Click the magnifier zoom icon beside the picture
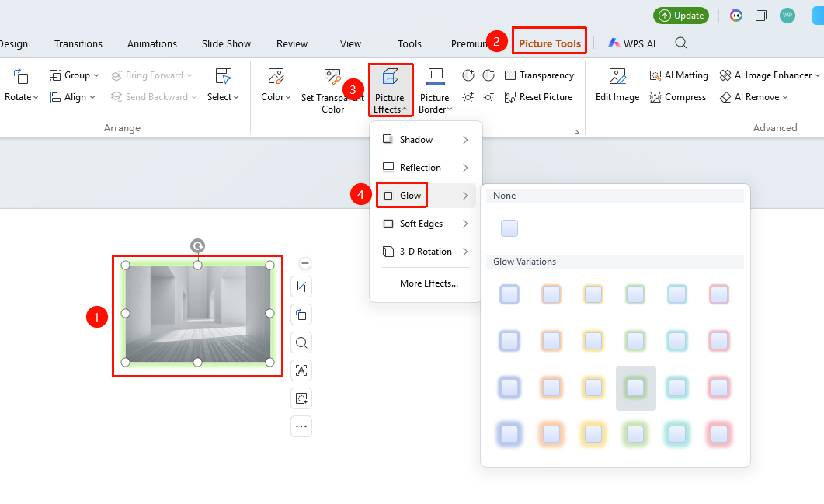Screen dimensions: 824x504 (x=301, y=342)
